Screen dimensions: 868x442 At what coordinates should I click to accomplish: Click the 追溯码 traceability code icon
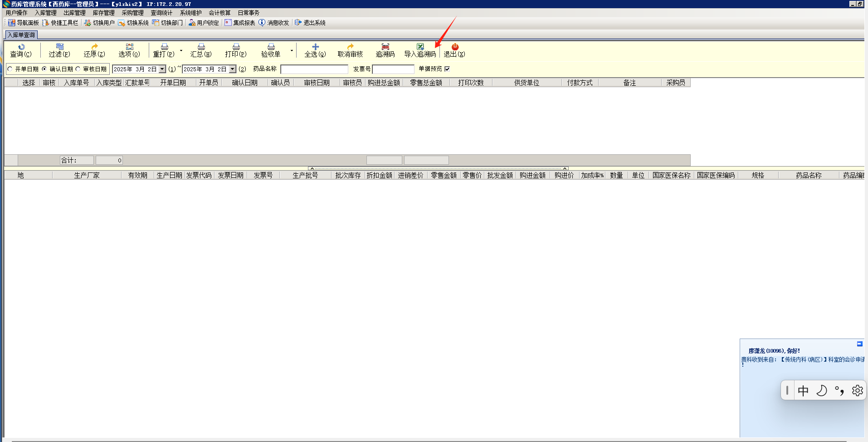click(x=385, y=47)
